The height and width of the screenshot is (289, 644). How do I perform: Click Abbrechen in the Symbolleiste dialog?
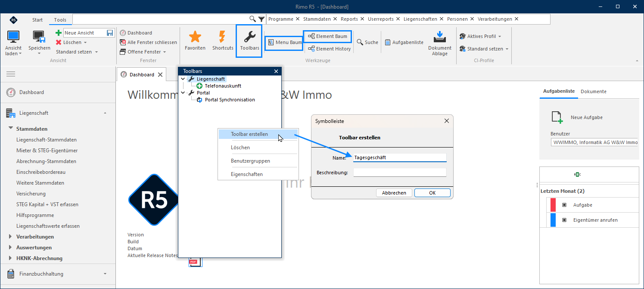pyautogui.click(x=394, y=193)
